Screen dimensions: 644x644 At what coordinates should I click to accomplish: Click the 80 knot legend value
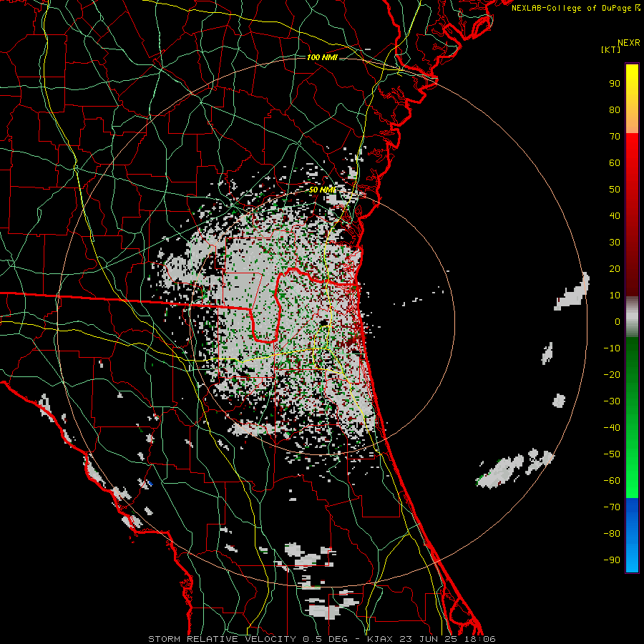point(615,110)
